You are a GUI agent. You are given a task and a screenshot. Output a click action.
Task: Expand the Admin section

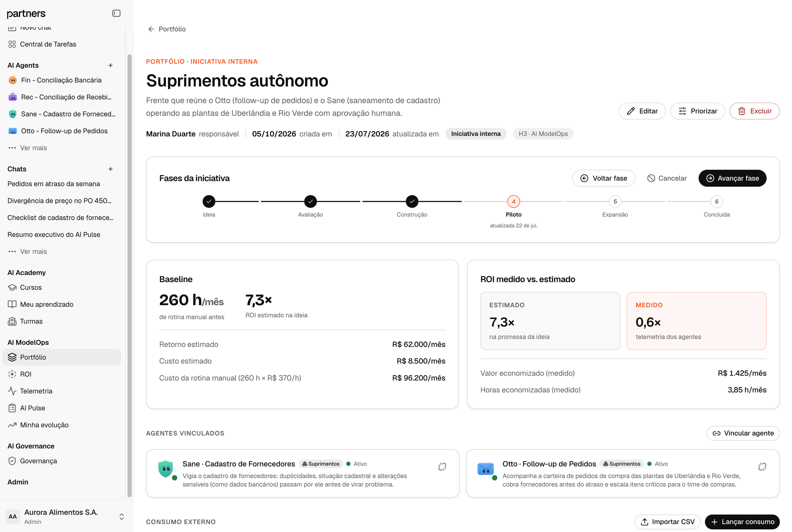(x=18, y=482)
